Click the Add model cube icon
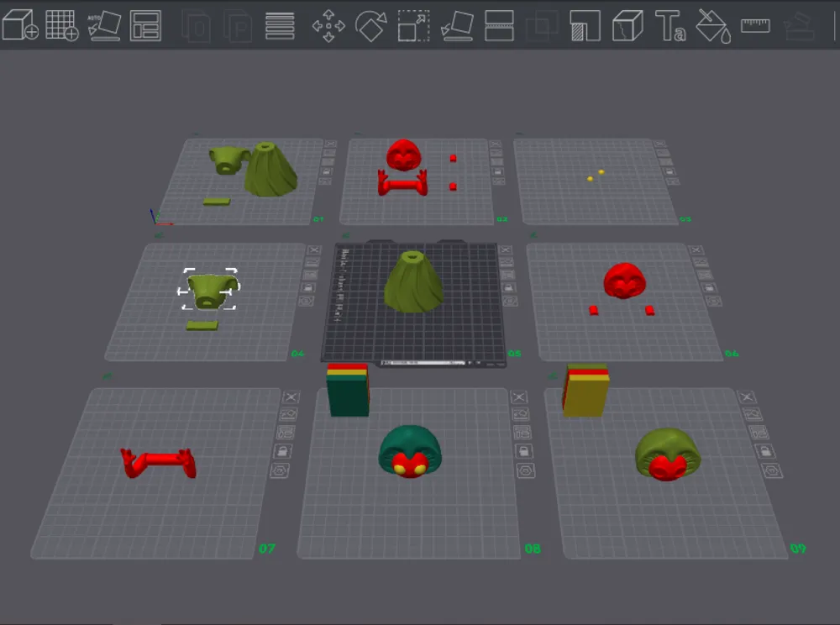The height and width of the screenshot is (625, 840). click(20, 25)
